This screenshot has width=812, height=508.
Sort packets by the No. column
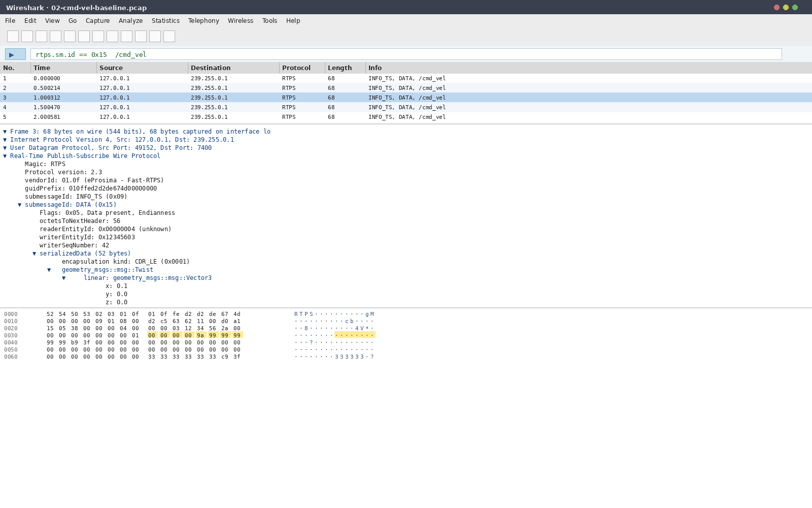click(x=15, y=68)
